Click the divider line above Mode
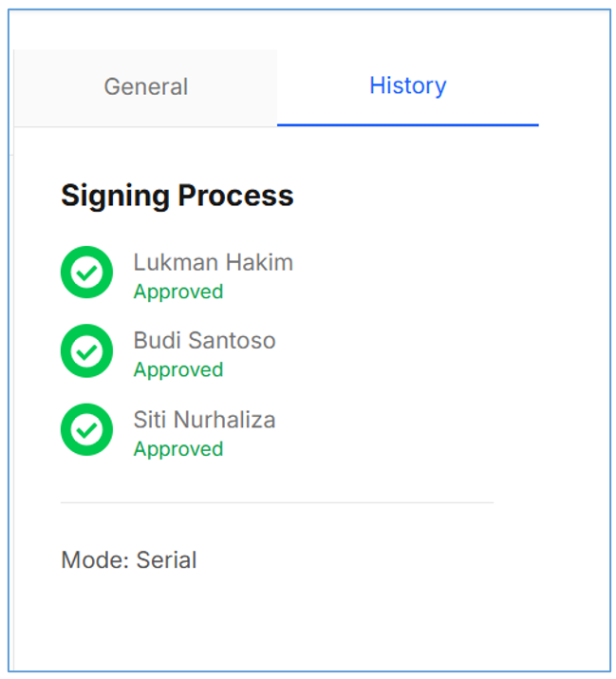 point(276,502)
